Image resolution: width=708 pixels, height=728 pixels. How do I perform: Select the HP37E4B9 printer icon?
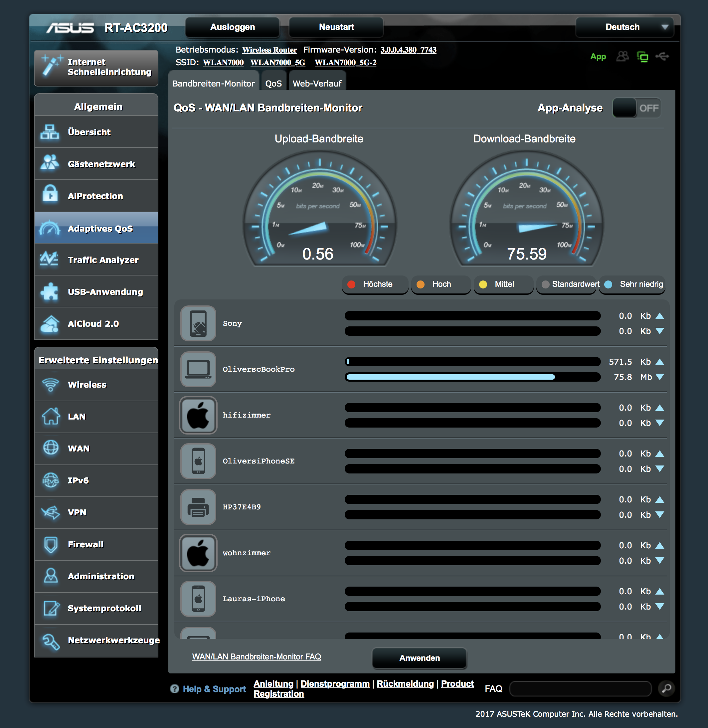[198, 507]
